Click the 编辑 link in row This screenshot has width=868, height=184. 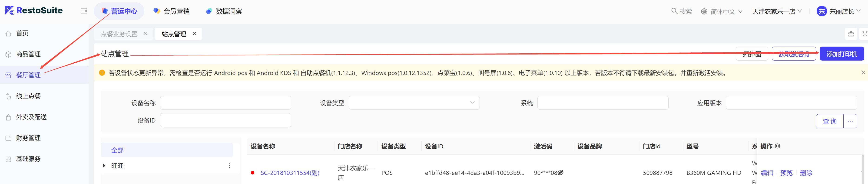click(x=767, y=173)
